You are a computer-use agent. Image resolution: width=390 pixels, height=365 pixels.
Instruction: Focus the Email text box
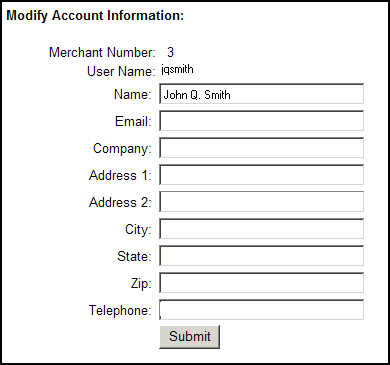[261, 121]
